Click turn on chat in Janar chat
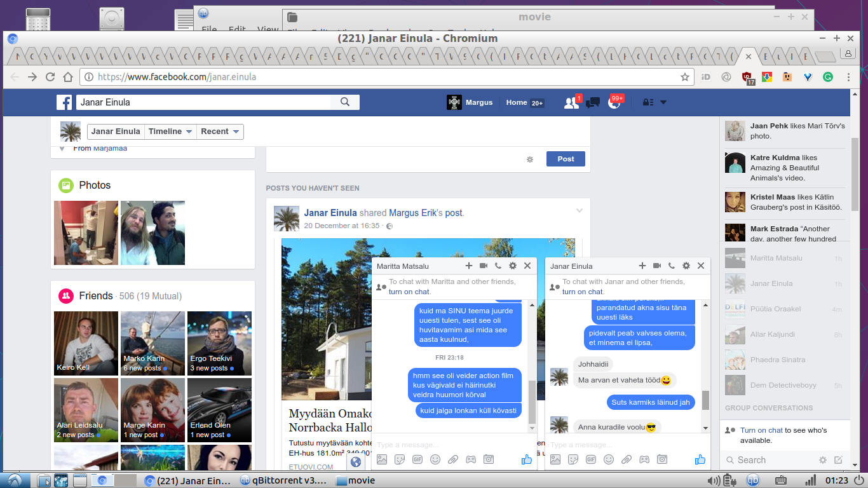Viewport: 868px width, 488px height. pyautogui.click(x=583, y=292)
